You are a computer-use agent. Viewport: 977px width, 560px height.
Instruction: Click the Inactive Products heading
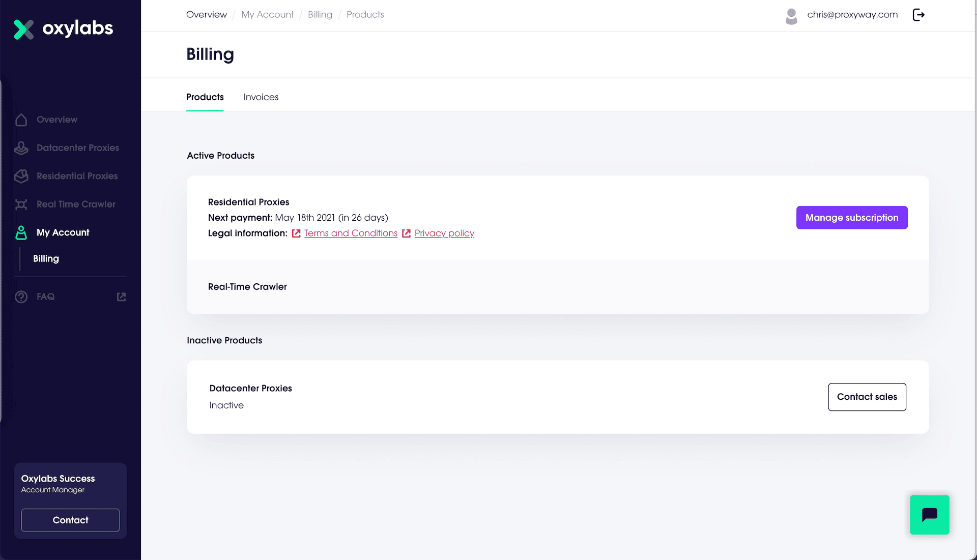(x=224, y=340)
